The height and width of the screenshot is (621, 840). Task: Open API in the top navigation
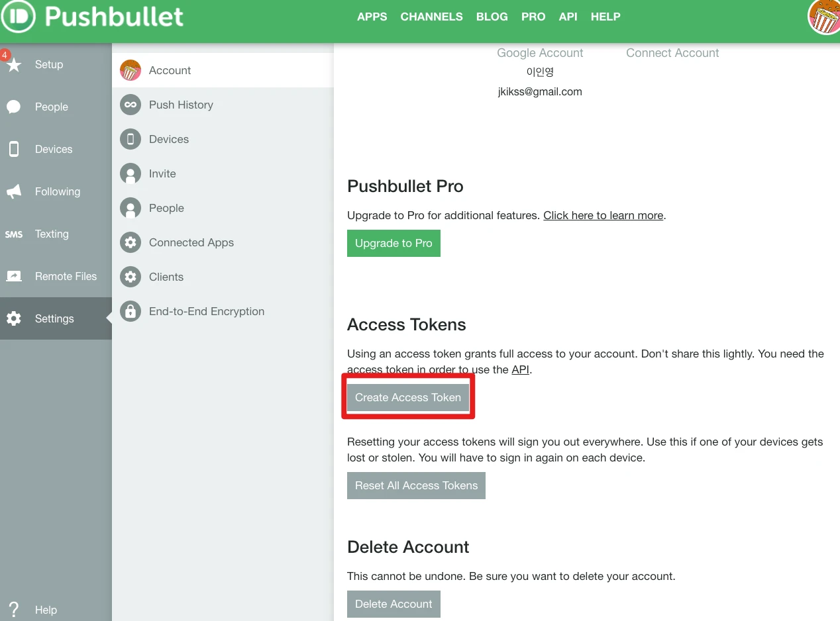568,17
